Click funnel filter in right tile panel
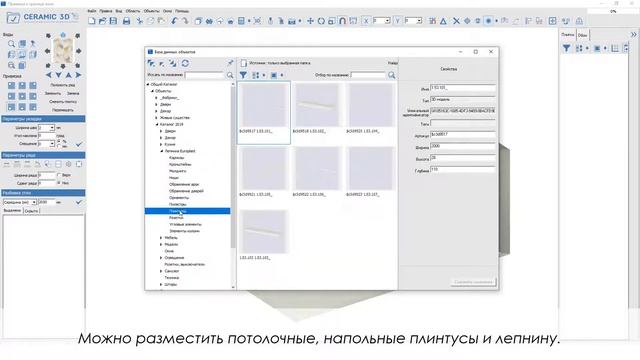The width and height of the screenshot is (640, 360). click(x=567, y=48)
